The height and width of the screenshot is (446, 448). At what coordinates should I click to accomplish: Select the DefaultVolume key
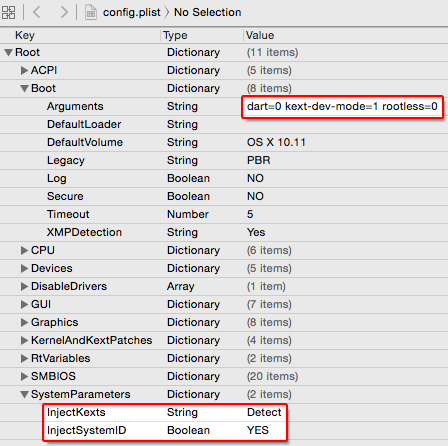pos(85,142)
